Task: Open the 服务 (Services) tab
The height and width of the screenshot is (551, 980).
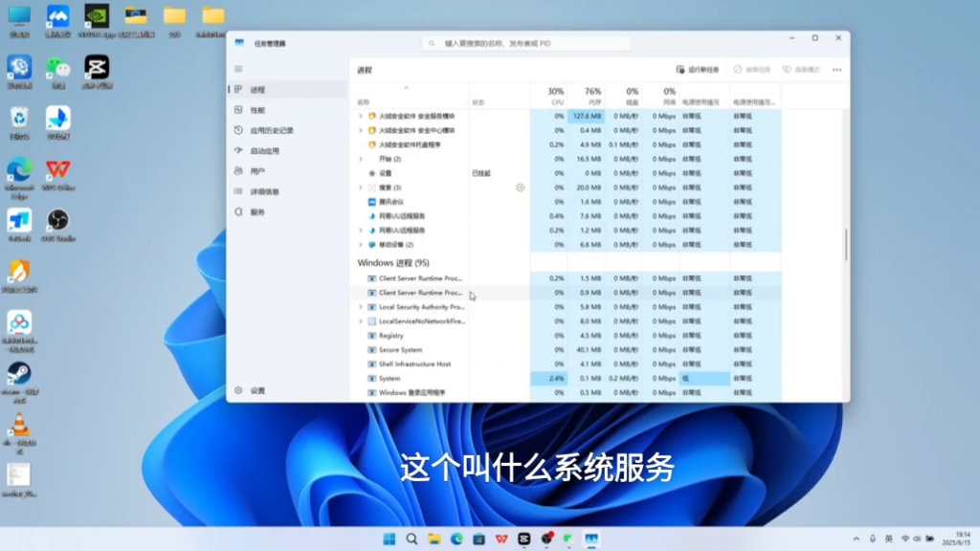Action: 287,212
